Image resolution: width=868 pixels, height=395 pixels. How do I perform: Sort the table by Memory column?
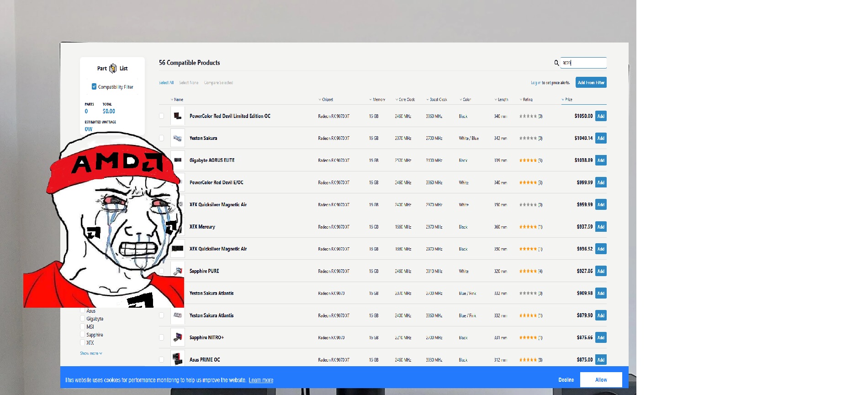(377, 100)
